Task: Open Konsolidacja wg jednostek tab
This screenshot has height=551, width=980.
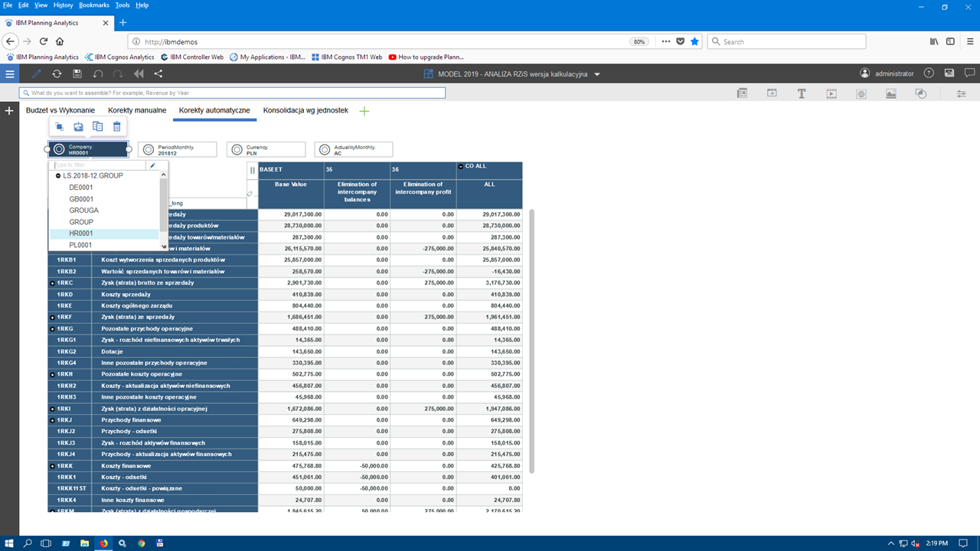Action: click(305, 110)
